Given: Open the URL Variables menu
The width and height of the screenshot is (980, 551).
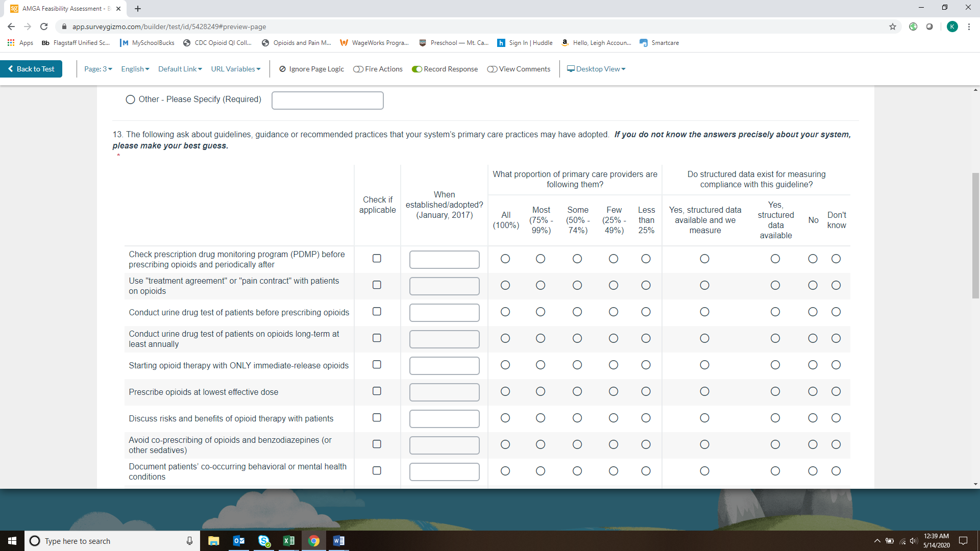Looking at the screenshot, I should pos(235,69).
